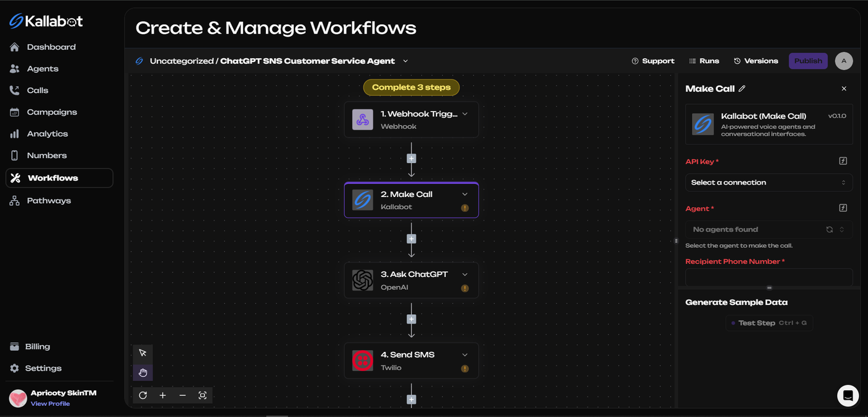The image size is (868, 417).
Task: Toggle dynamic value for API Key
Action: (843, 161)
